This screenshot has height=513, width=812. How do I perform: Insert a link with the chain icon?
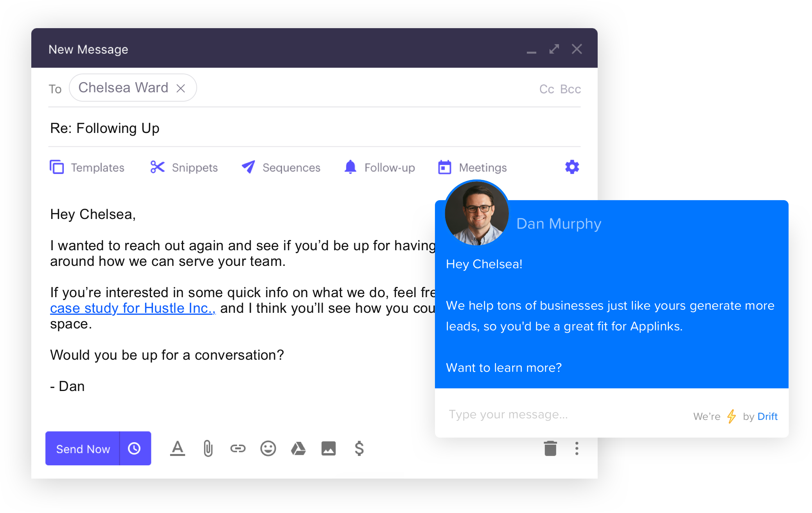238,448
